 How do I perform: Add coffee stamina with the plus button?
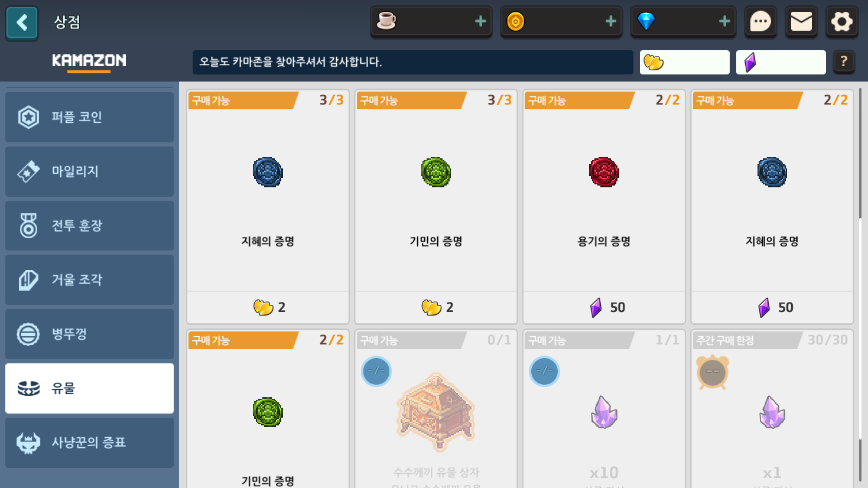pyautogui.click(x=480, y=22)
